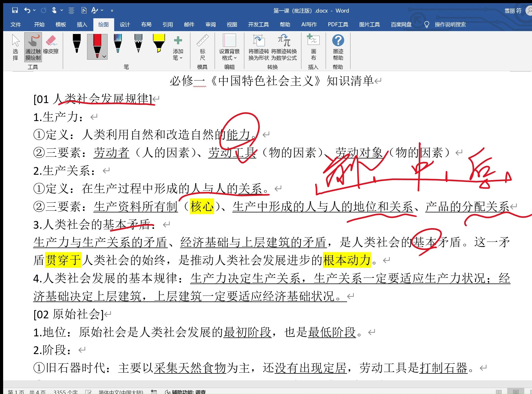Screen dimensions: 532x394
Task: Open the 审阅 ribbon tab
Action: (210, 25)
